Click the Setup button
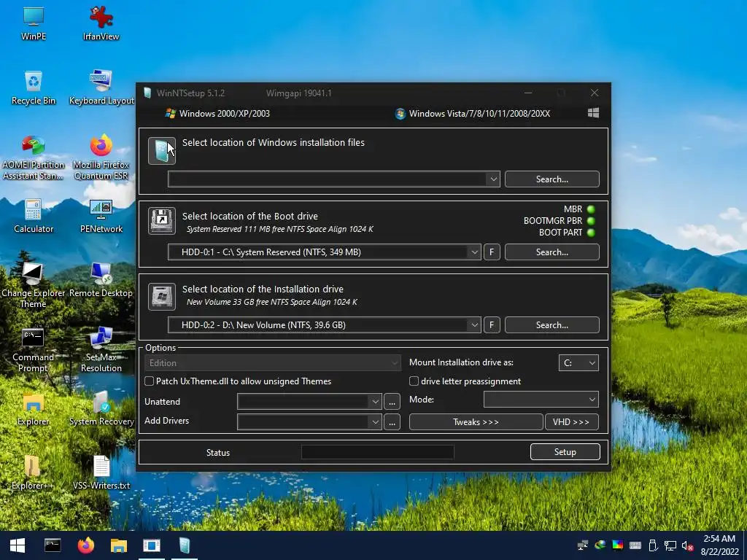Image resolution: width=747 pixels, height=560 pixels. click(x=565, y=452)
